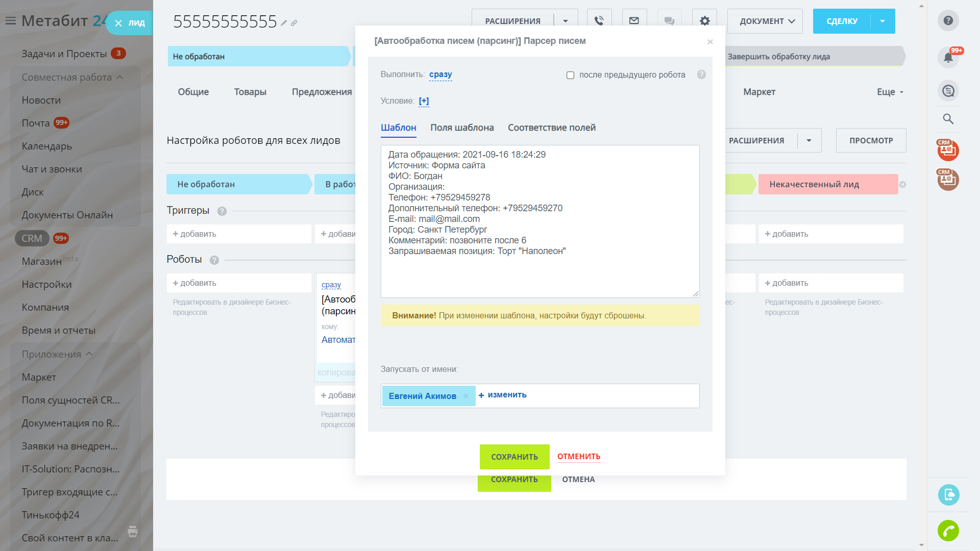Viewport: 980px width, 551px height.
Task: Switch to the Поля шаблона tab
Action: (x=461, y=128)
